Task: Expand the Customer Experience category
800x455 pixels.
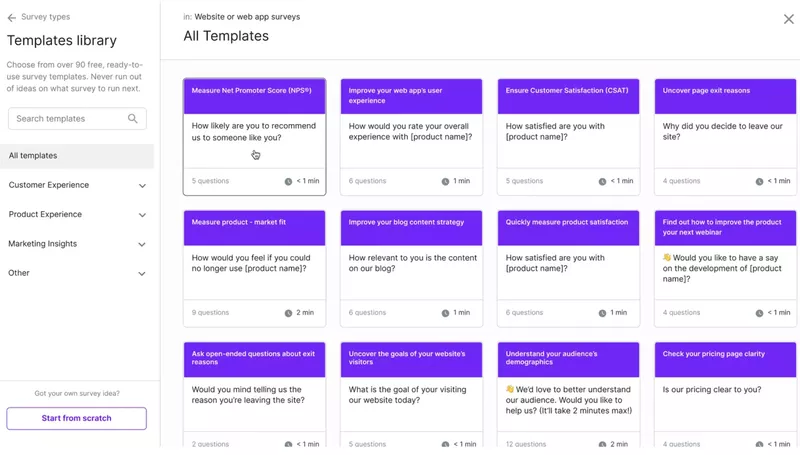Action: click(142, 186)
